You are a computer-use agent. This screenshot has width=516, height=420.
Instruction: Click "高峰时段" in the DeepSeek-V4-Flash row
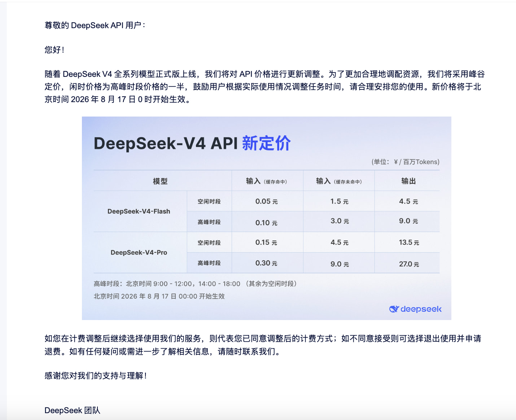coord(209,222)
